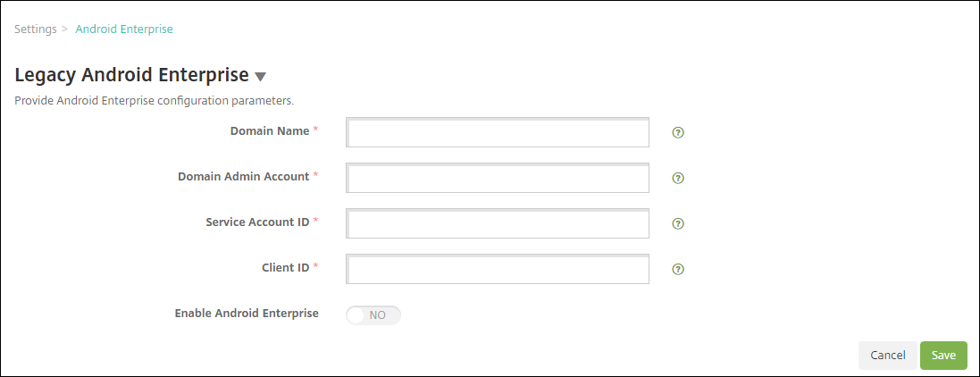
Task: View help for the Client ID field
Action: click(x=678, y=269)
